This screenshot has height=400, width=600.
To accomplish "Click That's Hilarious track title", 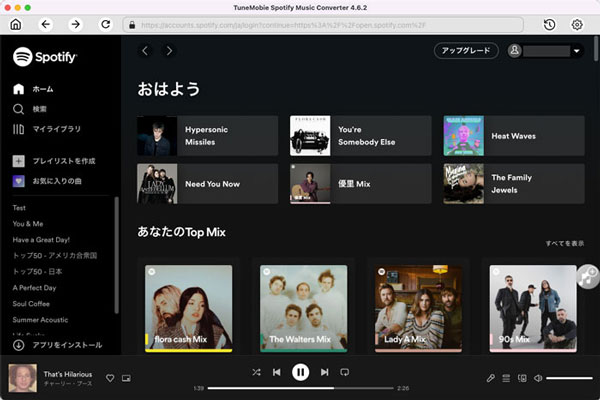I will 68,374.
